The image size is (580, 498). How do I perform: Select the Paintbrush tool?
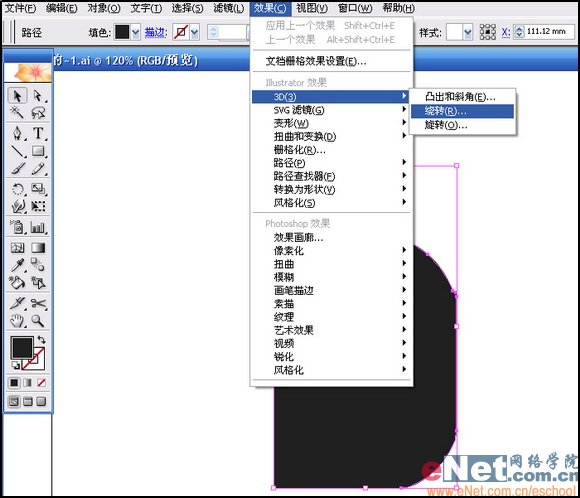17,169
